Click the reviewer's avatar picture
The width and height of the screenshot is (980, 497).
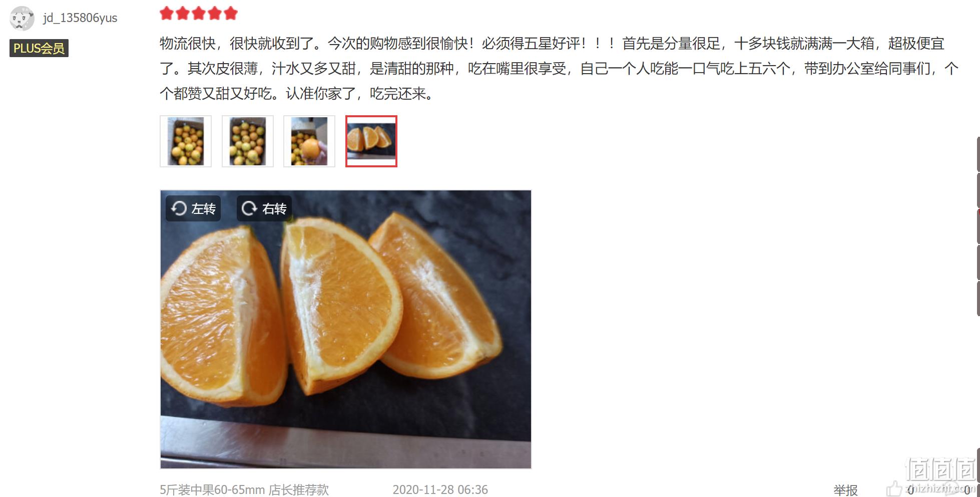[x=22, y=19]
